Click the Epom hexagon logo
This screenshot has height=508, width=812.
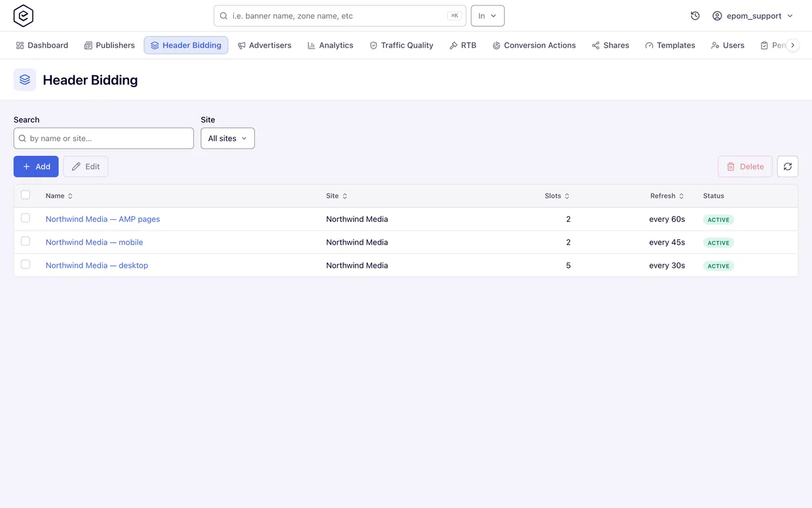(x=24, y=16)
